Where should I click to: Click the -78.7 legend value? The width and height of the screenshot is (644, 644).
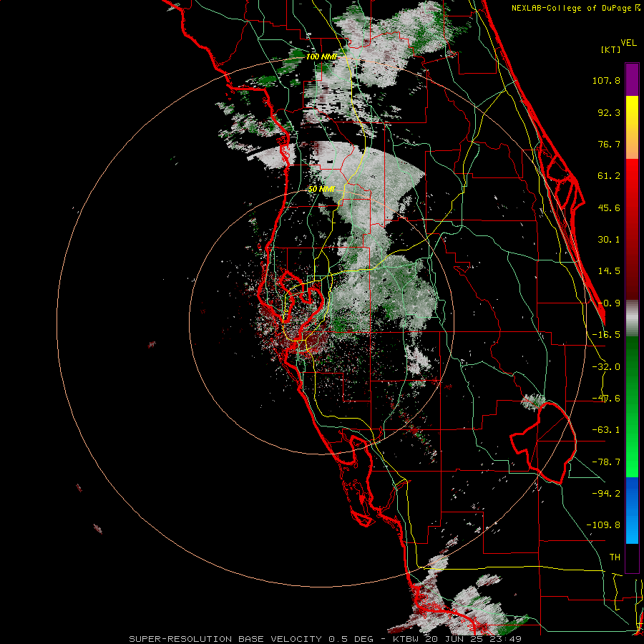(606, 462)
